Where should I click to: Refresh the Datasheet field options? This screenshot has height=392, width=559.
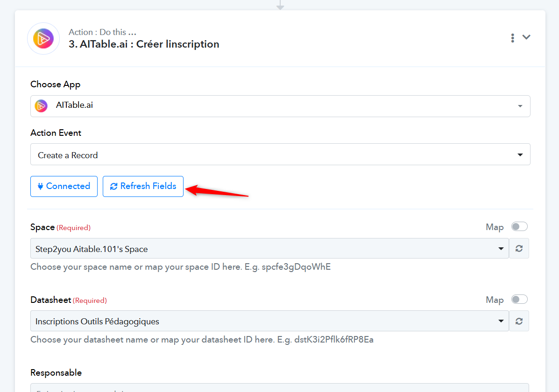[x=519, y=321]
